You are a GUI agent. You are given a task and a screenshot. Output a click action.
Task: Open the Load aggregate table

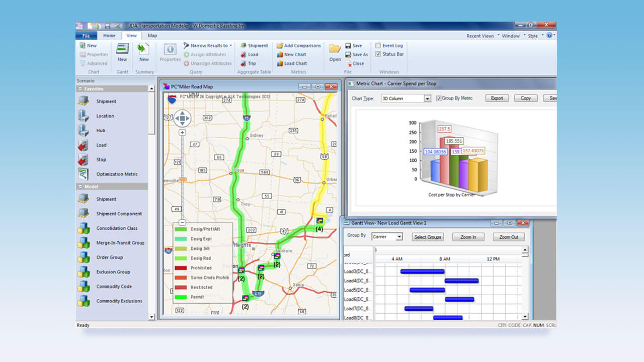[x=249, y=54]
